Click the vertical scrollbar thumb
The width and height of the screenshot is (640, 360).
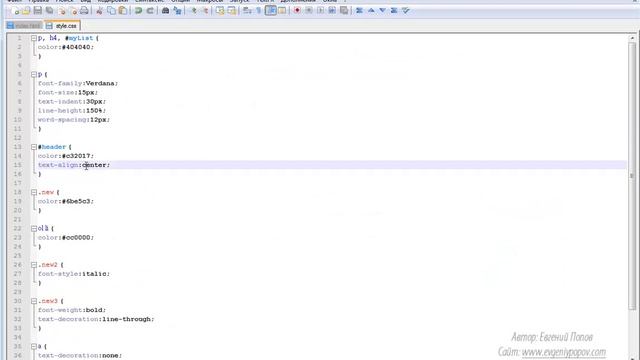632,176
